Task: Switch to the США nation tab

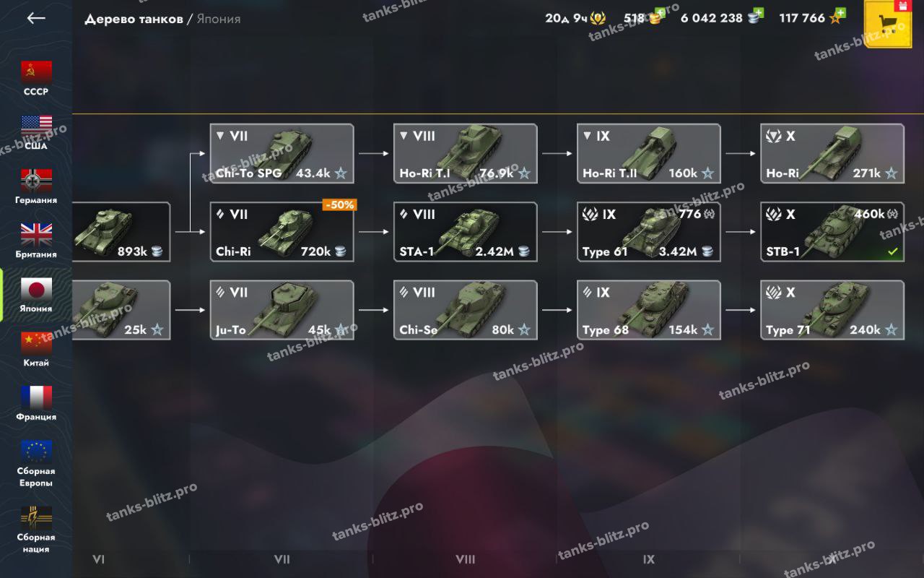Action: pyautogui.click(x=36, y=132)
